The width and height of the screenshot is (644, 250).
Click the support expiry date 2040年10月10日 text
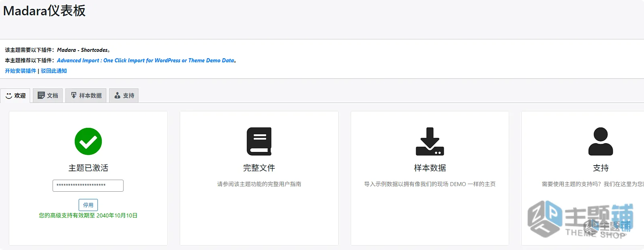point(117,215)
